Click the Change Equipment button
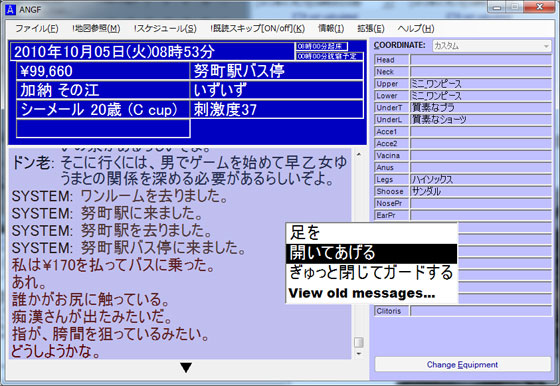Viewport: 560px width, 386px height. pyautogui.click(x=462, y=365)
